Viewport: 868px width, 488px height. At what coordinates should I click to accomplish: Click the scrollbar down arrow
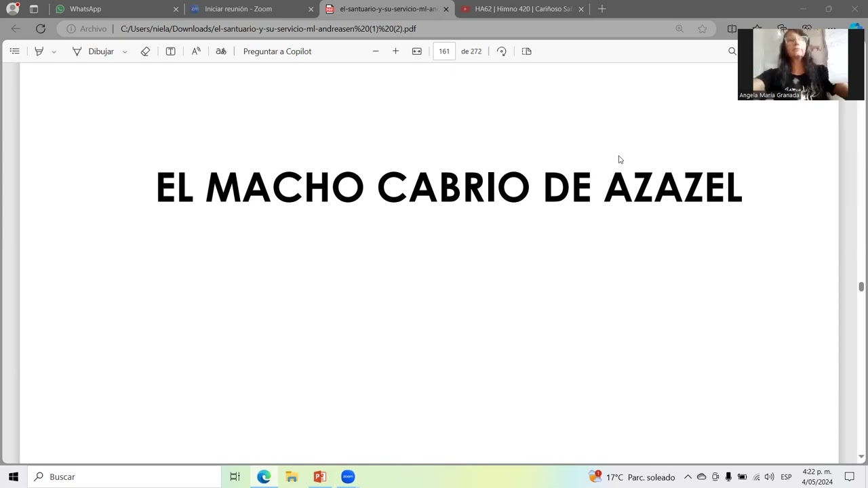(x=861, y=457)
